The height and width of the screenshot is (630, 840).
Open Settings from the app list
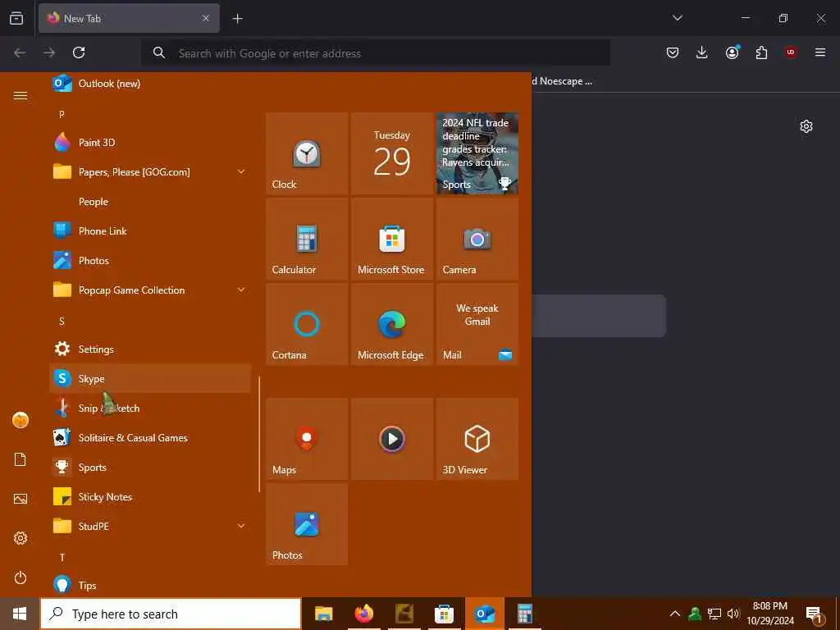pos(150,349)
